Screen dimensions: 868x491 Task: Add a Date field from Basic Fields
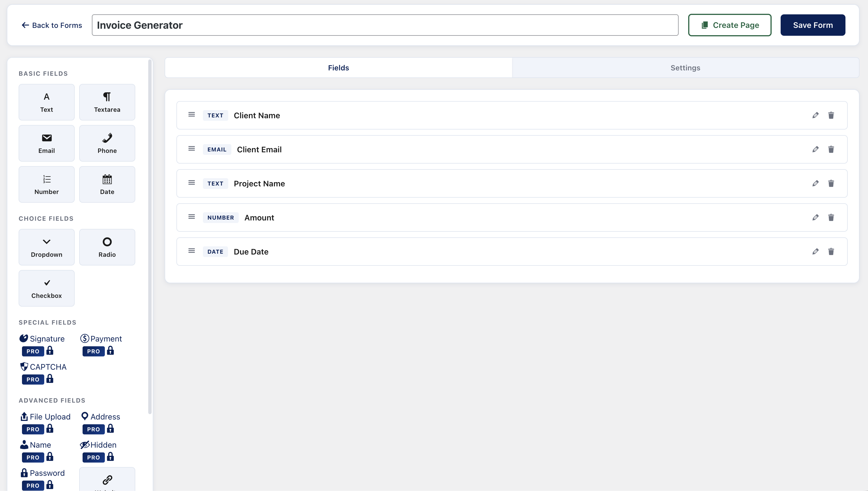click(107, 184)
